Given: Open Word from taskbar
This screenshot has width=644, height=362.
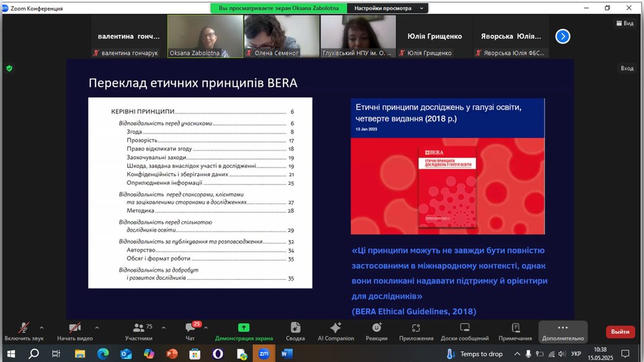Looking at the screenshot, I should pos(287,354).
